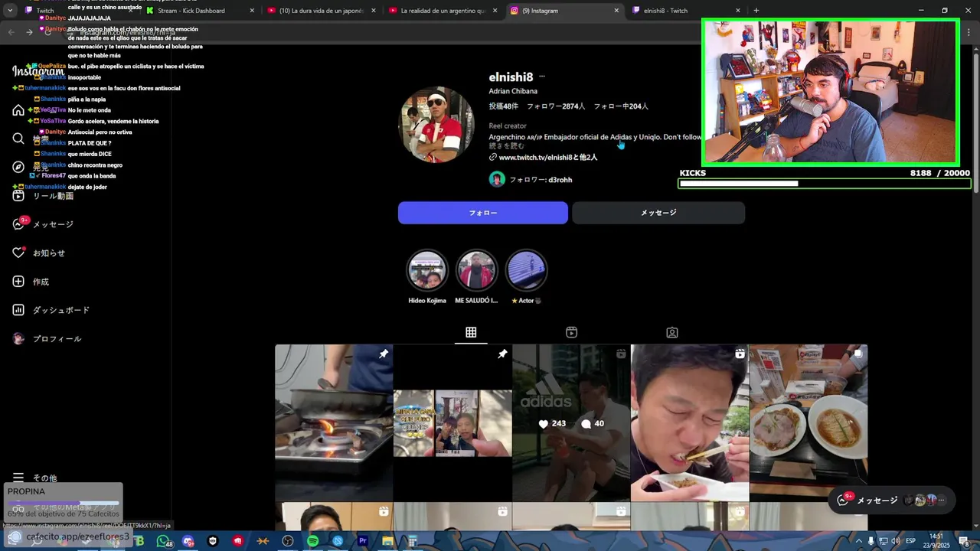
Task: Select the tagged photos tab icon
Action: tap(671, 332)
